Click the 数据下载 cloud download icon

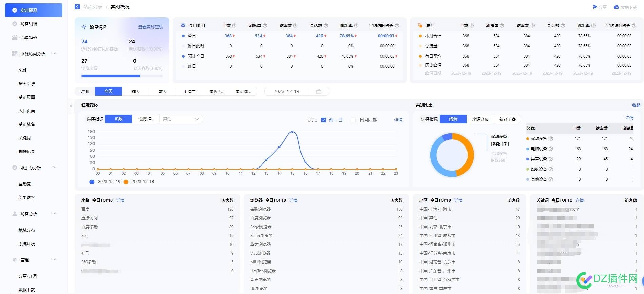[x=616, y=7]
